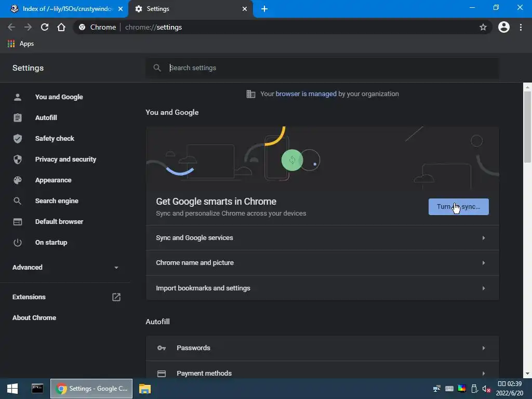Click the Extensions external link icon
This screenshot has height=399, width=532.
click(116, 297)
